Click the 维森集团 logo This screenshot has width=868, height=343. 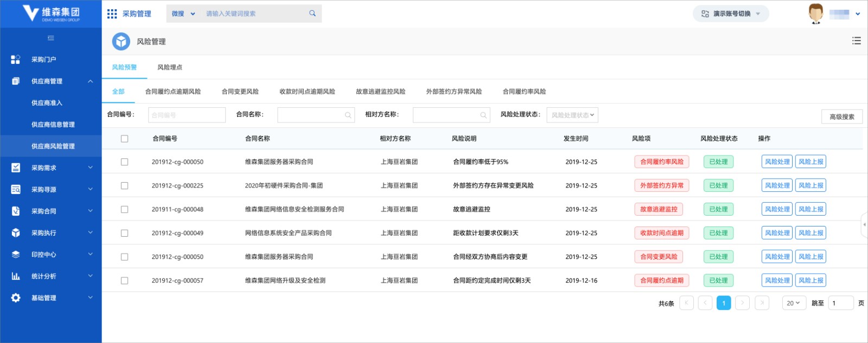(51, 14)
